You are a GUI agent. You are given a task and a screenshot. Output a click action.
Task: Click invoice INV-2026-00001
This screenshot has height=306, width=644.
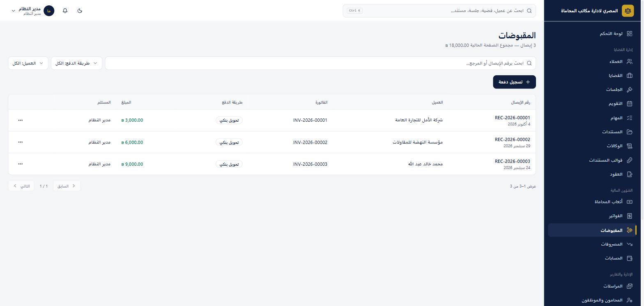click(310, 121)
